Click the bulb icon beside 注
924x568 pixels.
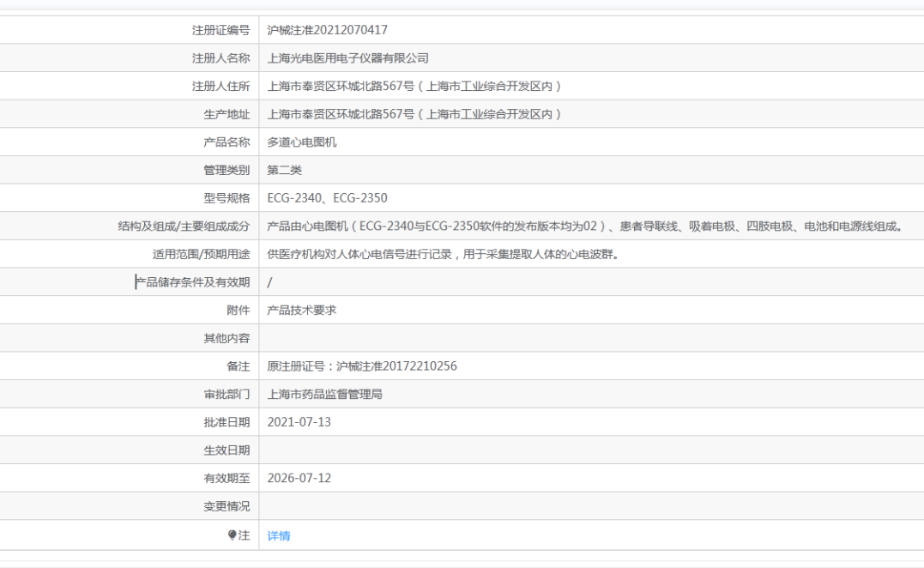pyautogui.click(x=233, y=535)
